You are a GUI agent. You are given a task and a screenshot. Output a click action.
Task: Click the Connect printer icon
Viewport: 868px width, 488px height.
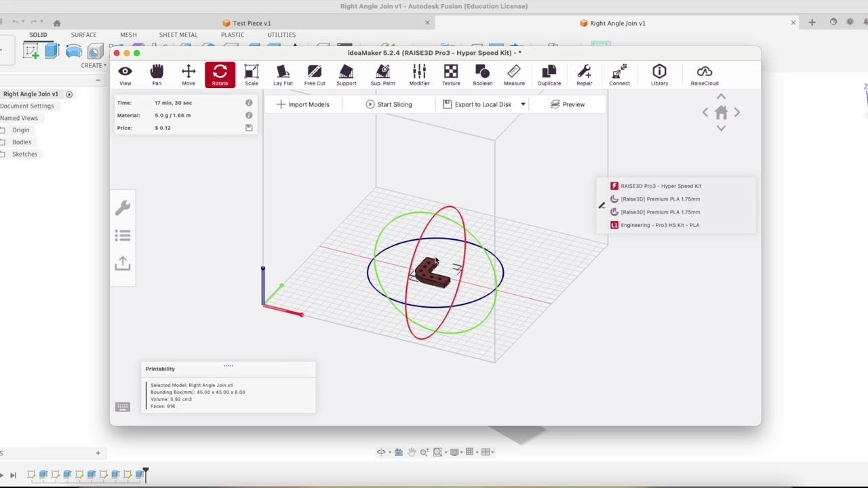coord(619,75)
